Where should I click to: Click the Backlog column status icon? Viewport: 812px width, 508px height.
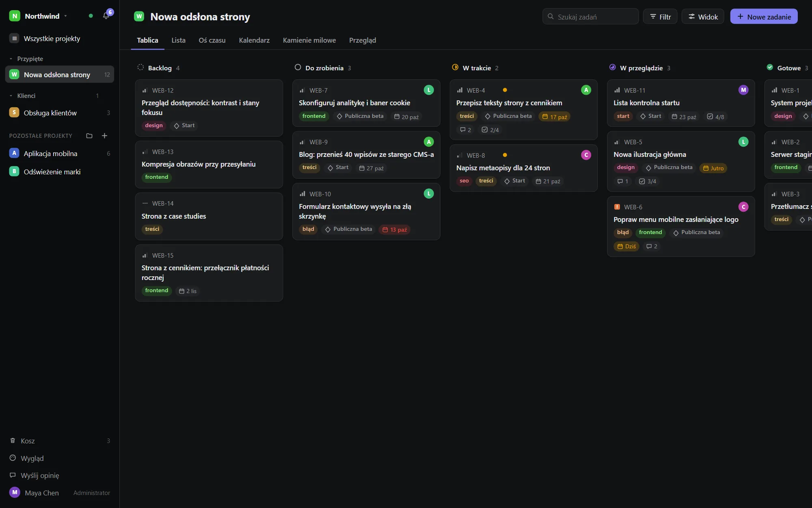(140, 67)
